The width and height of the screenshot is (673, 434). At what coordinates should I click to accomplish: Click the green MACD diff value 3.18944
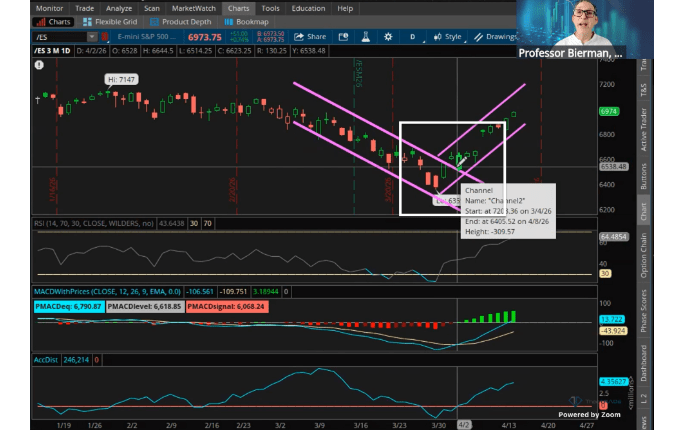(265, 291)
